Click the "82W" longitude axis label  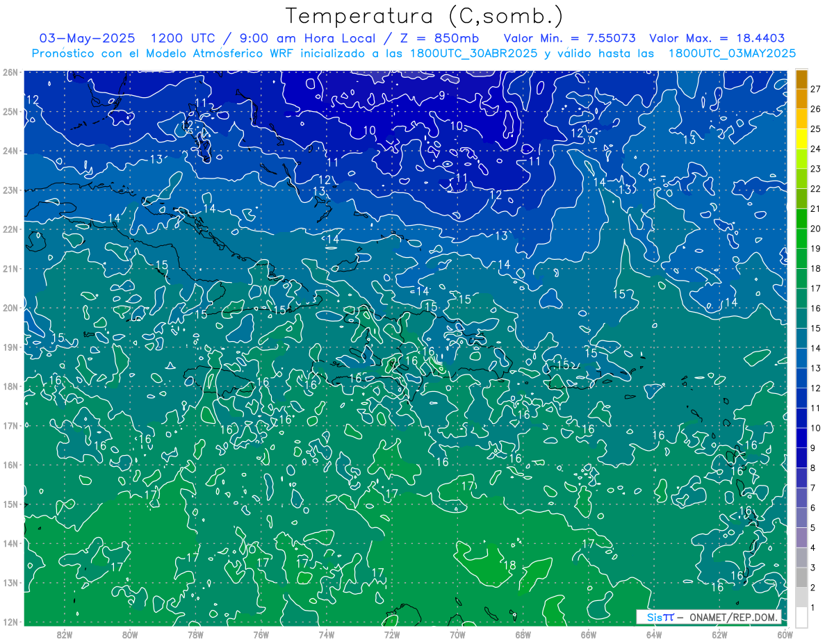click(65, 634)
